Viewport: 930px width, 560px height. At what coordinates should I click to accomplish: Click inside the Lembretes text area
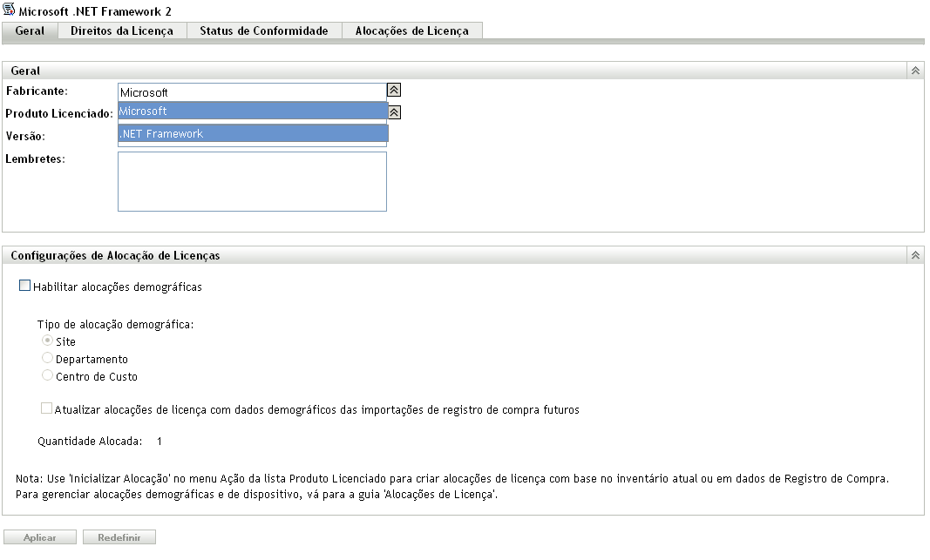[252, 181]
